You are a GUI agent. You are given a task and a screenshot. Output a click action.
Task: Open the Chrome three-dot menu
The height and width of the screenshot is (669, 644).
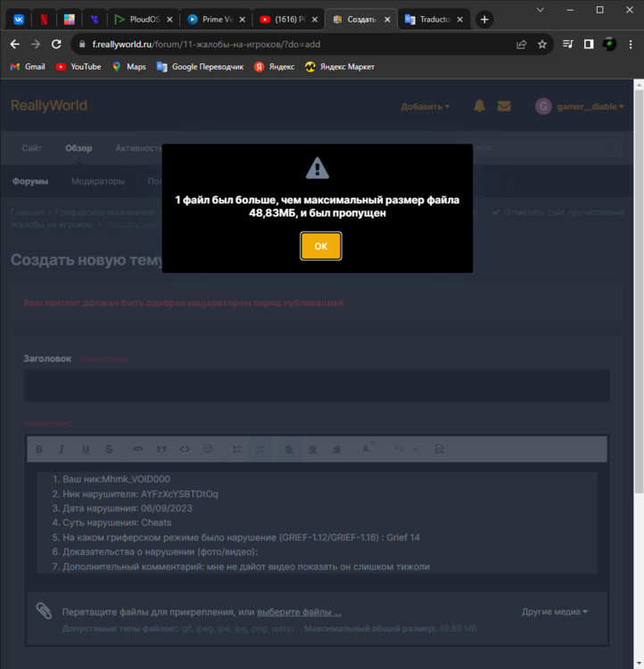[631, 45]
